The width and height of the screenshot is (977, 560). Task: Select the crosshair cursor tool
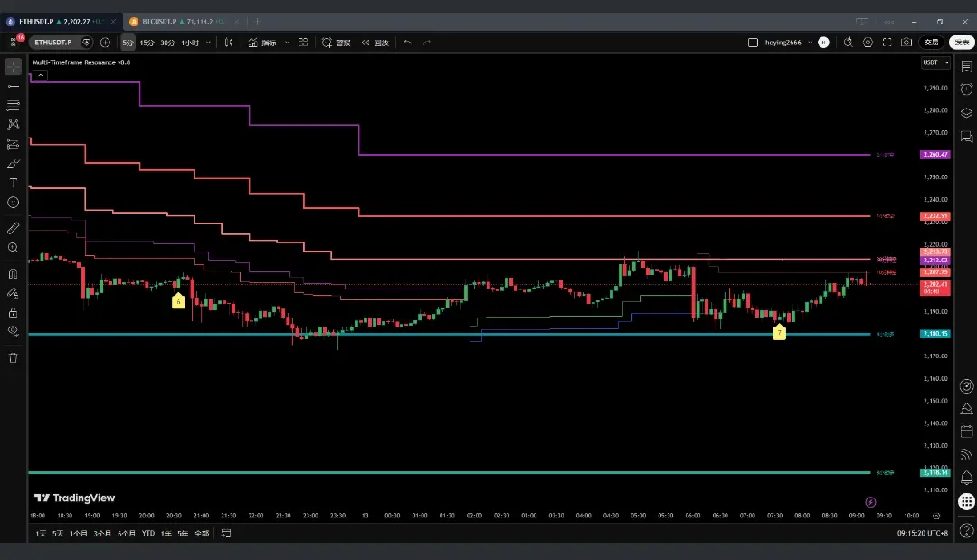pyautogui.click(x=13, y=66)
